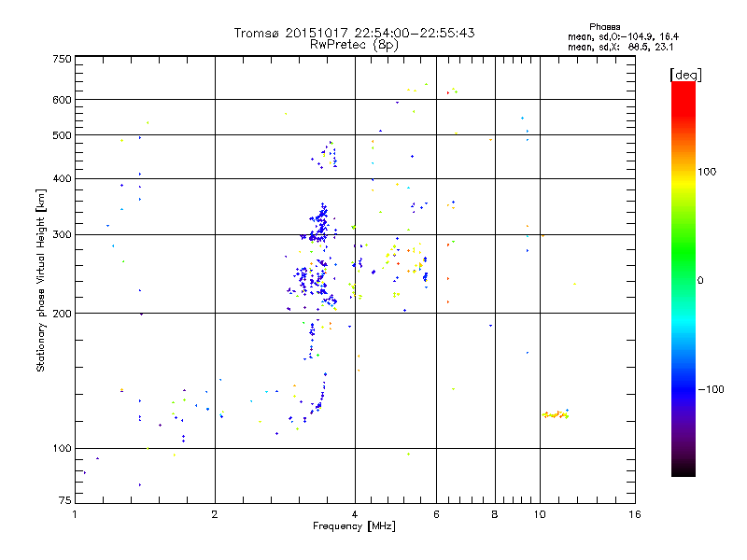Click the colorbar tick label "-100"
747x560 pixels.
pyautogui.click(x=711, y=389)
